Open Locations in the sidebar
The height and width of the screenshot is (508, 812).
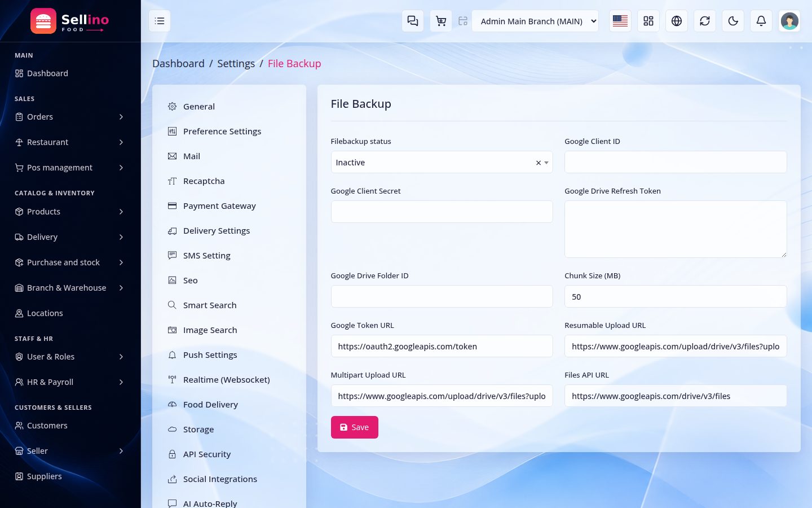70,313
